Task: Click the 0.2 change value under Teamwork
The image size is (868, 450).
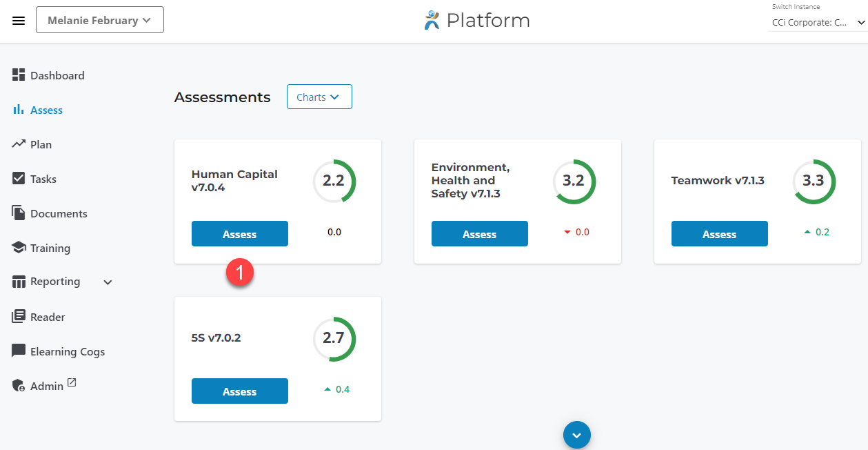Action: pyautogui.click(x=822, y=232)
